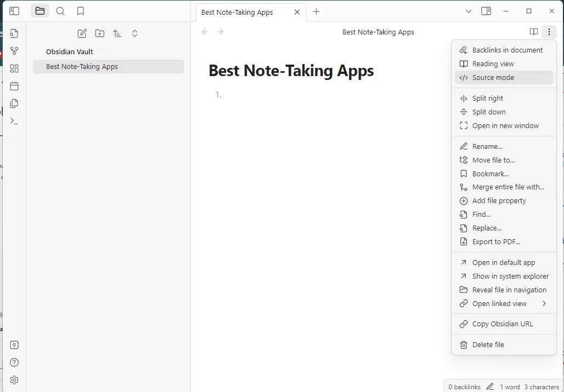Close the Best Note-Taking Apps tab
564x392 pixels.
tap(297, 12)
